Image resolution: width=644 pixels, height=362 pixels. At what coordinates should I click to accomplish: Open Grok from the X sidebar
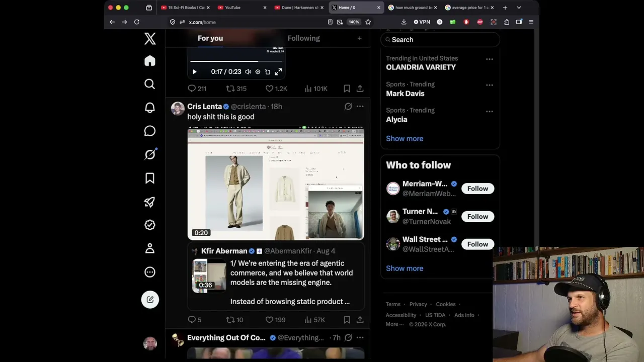[x=150, y=154]
